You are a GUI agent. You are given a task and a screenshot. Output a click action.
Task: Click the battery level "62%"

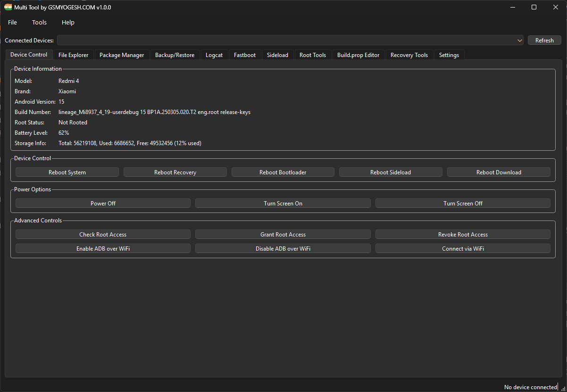point(64,133)
